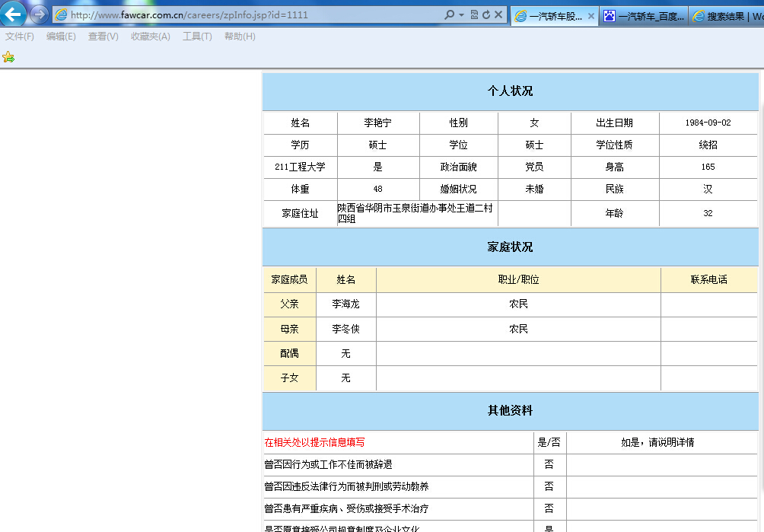Click the father's name 李海龙

pyautogui.click(x=346, y=304)
